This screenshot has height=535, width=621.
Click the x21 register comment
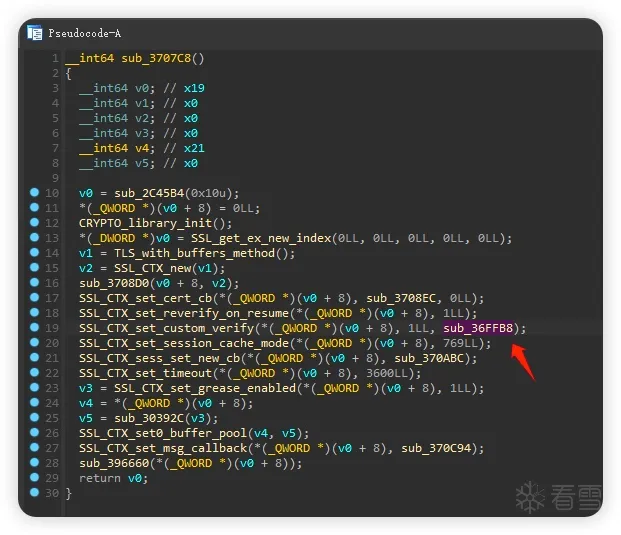[x=194, y=148]
